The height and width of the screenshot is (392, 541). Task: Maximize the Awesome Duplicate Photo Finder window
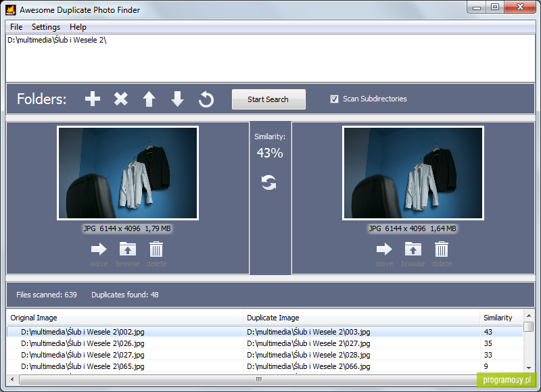(x=495, y=7)
